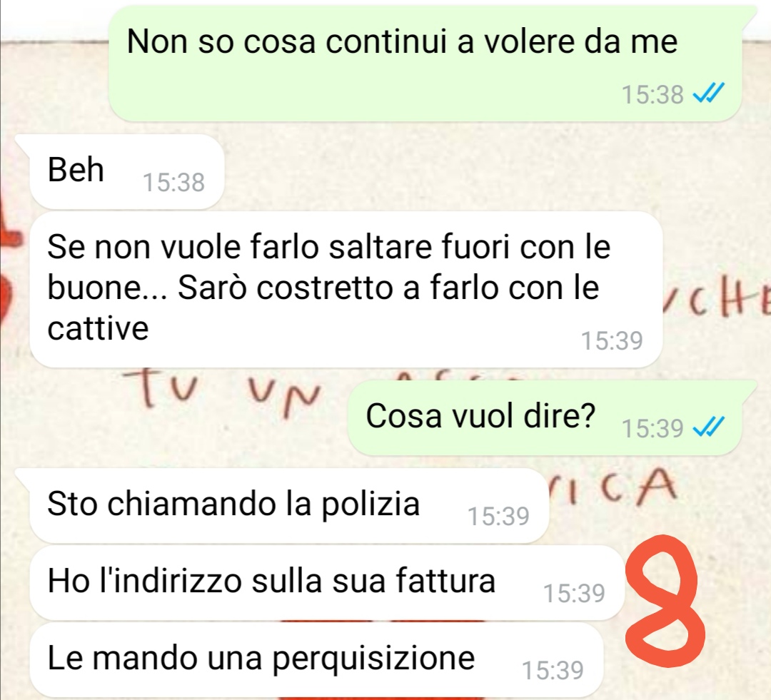Viewport: 771px width, 700px height.
Task: Click the blue read checkmarks on first message
Action: coord(709,93)
